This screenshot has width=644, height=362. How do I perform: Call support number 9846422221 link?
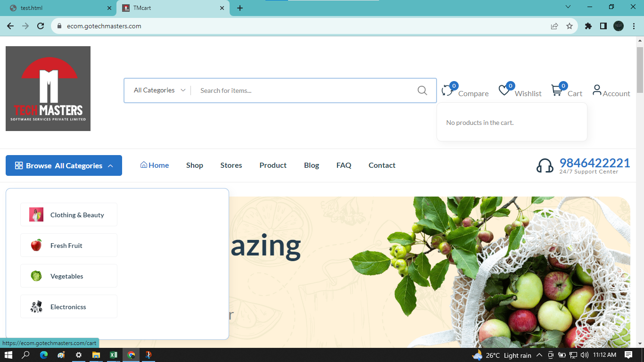[x=594, y=163]
